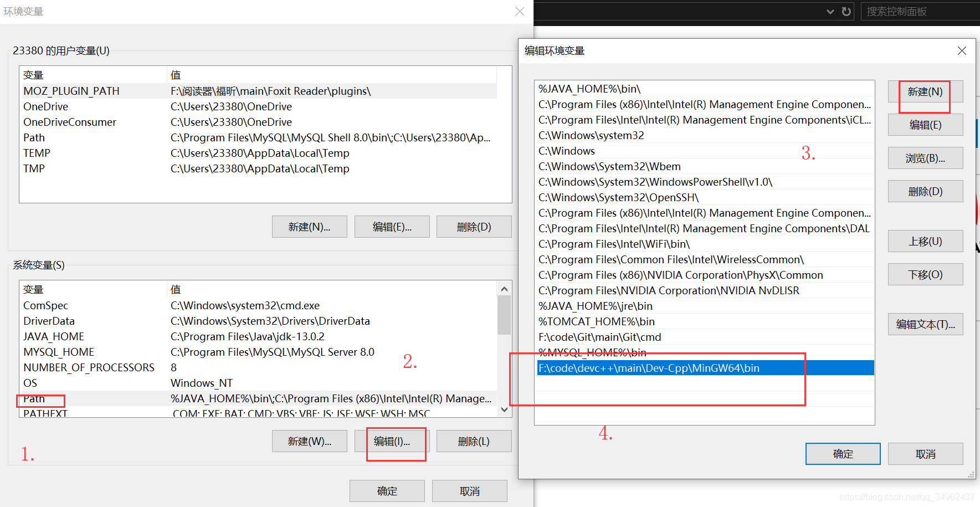The width and height of the screenshot is (980, 507).
Task: Select the TMP user variable
Action: tap(259, 168)
